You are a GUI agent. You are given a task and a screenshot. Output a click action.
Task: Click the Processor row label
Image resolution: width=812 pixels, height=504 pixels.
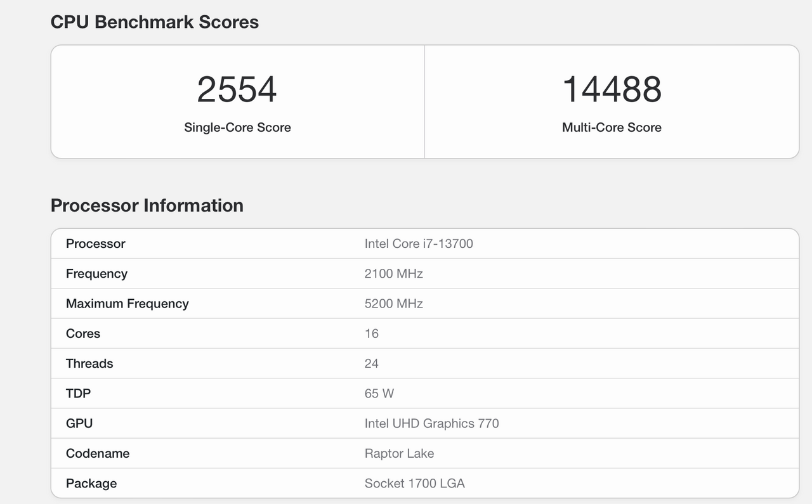[x=96, y=243]
